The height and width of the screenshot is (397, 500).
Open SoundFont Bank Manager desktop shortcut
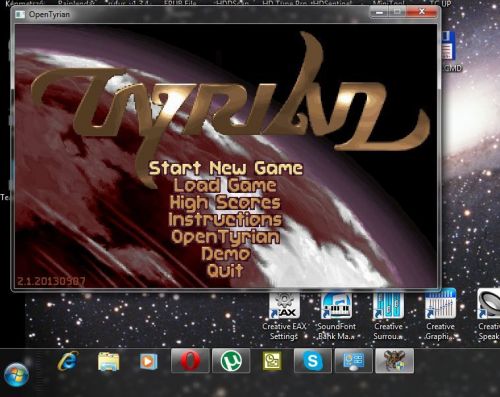click(x=336, y=315)
